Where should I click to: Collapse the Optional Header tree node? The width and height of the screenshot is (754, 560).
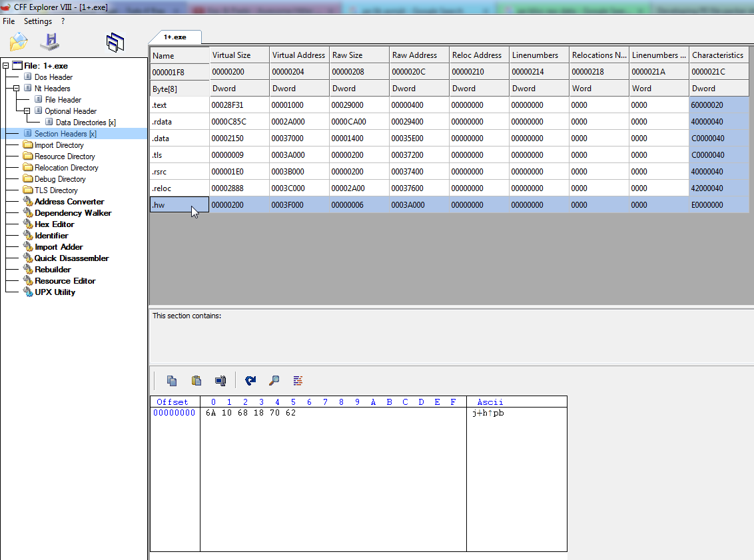tap(27, 111)
